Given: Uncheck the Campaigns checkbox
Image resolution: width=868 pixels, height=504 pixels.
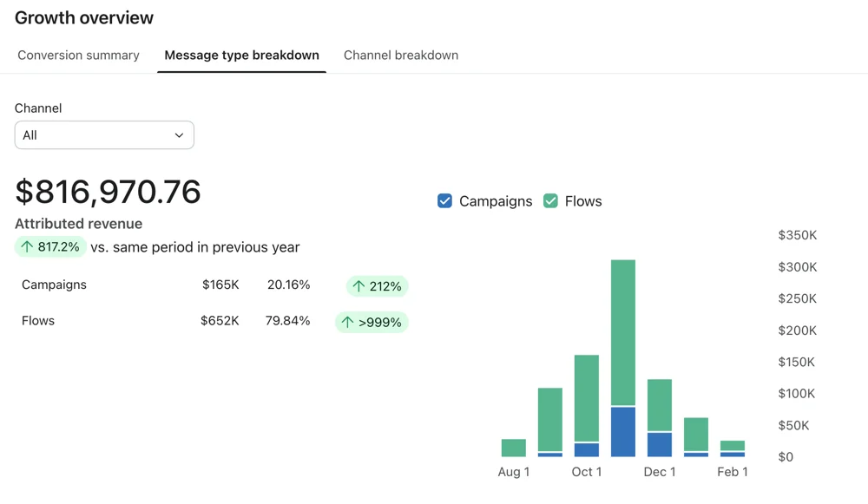Looking at the screenshot, I should click(x=444, y=201).
